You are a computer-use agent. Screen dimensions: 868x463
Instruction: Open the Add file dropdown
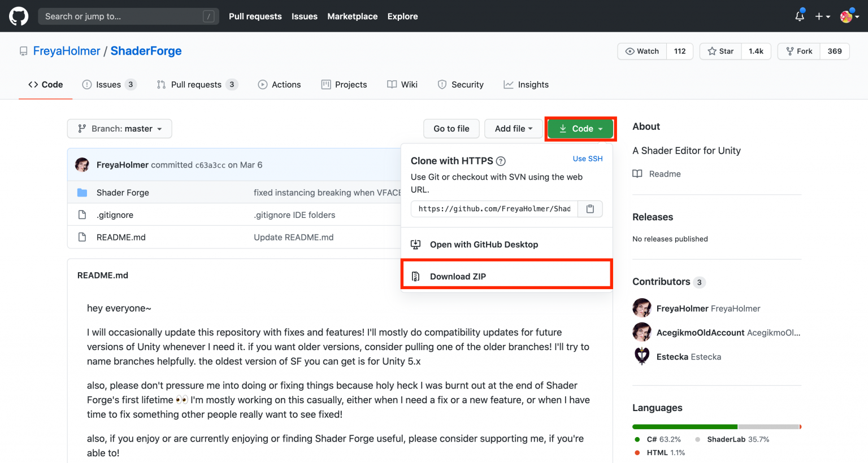(x=514, y=129)
